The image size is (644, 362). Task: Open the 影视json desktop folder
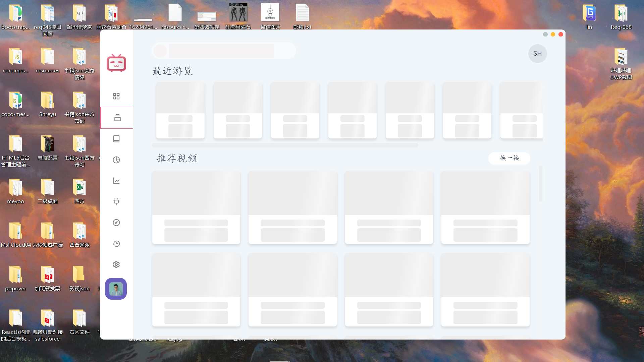[x=79, y=278]
